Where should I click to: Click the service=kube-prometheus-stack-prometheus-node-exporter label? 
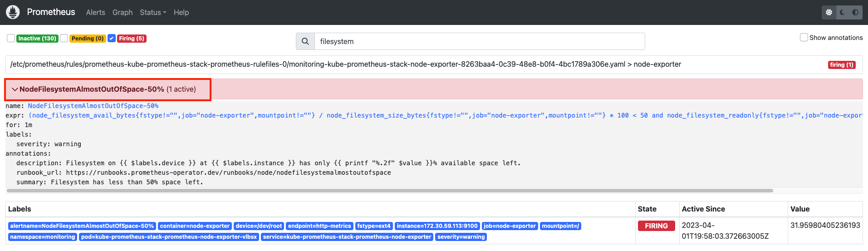click(347, 237)
